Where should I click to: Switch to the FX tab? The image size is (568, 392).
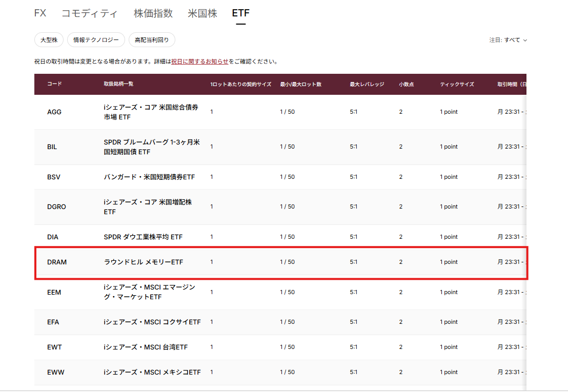40,13
